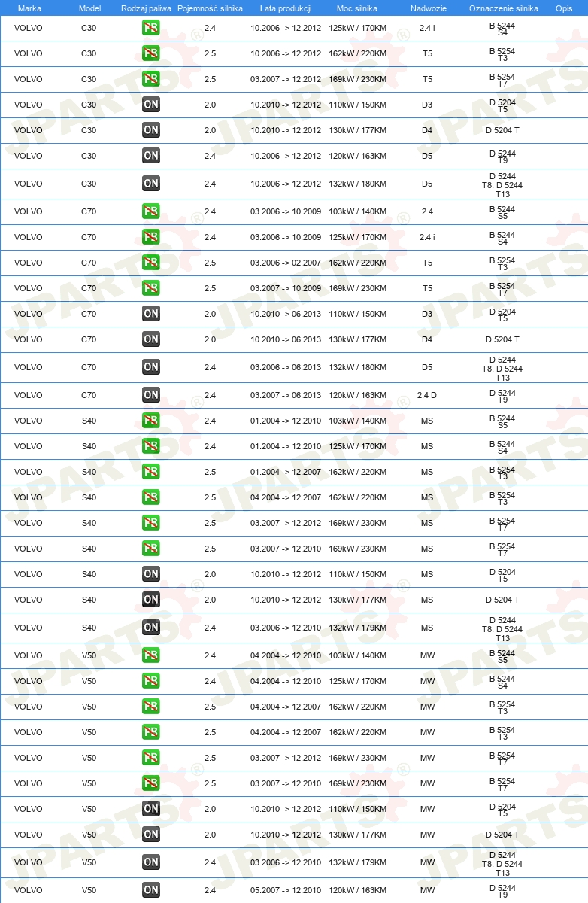Click the Model column header

[x=89, y=8]
